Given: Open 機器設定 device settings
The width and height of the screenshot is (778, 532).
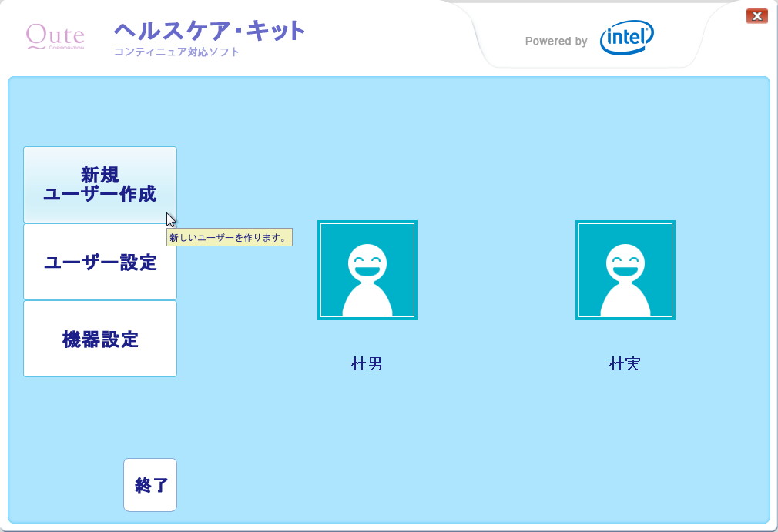Looking at the screenshot, I should point(99,339).
